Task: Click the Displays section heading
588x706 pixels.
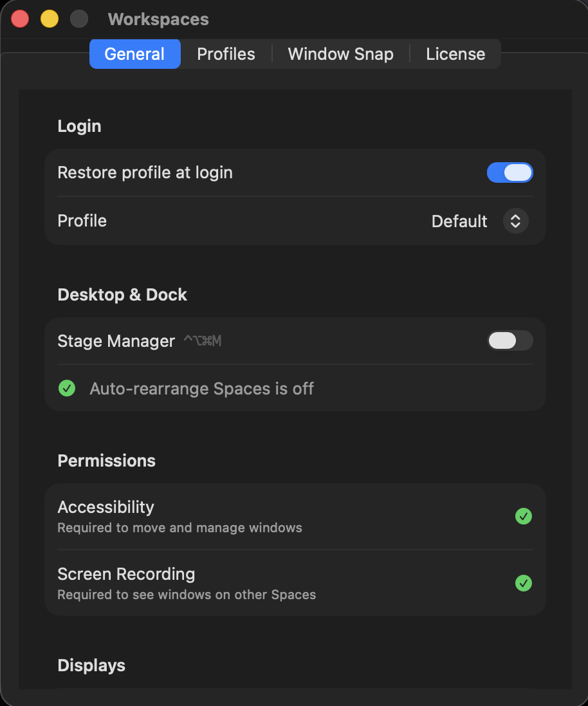Action: [91, 665]
